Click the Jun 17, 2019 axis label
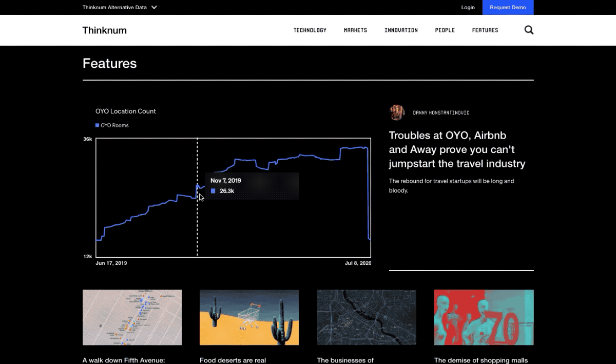The height and width of the screenshot is (364, 616). coord(111,263)
